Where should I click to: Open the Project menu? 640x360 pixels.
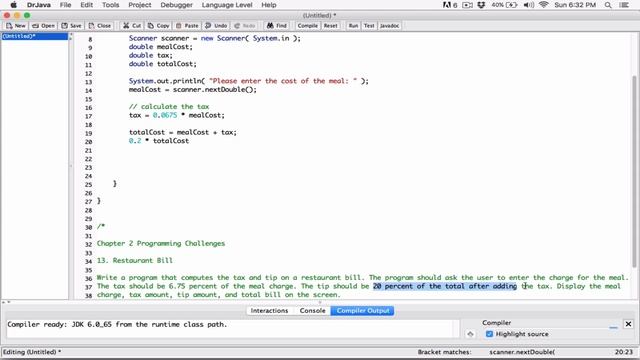tap(140, 5)
